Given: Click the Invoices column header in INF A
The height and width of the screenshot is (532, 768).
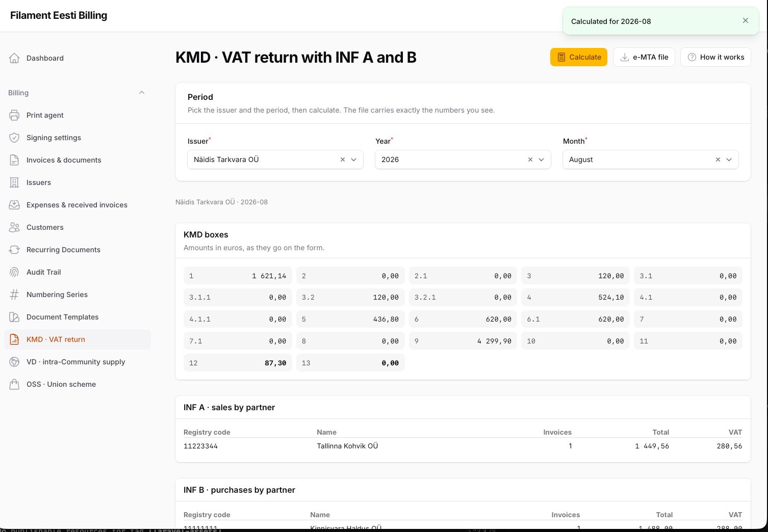Looking at the screenshot, I should pos(557,432).
